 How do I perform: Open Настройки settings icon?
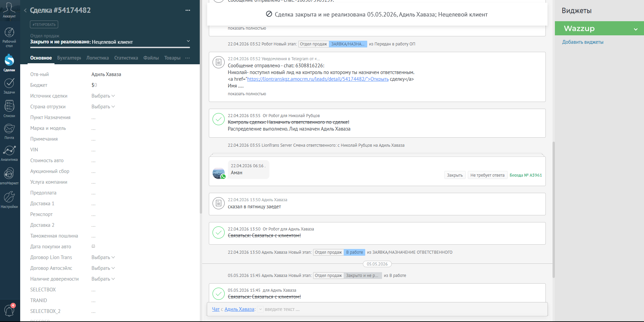pos(9,200)
